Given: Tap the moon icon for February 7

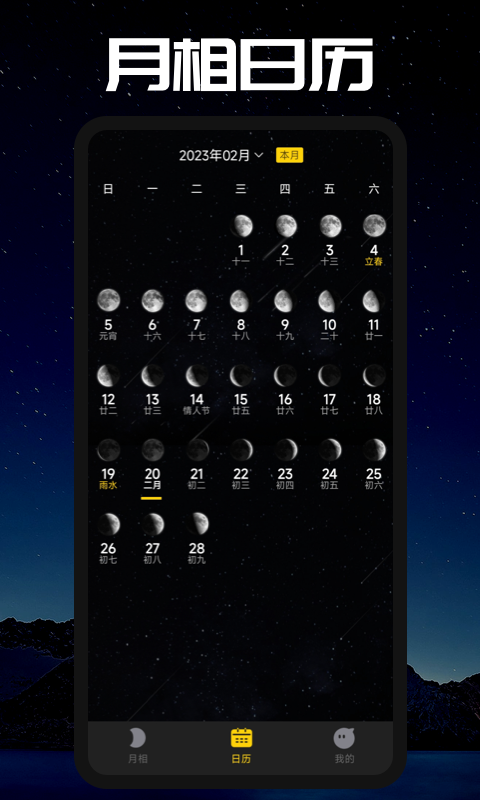Looking at the screenshot, I should point(197,301).
